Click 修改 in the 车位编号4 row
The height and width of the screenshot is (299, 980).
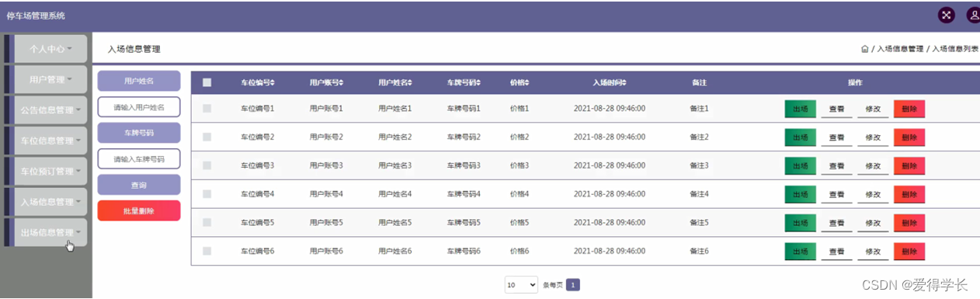tap(873, 195)
